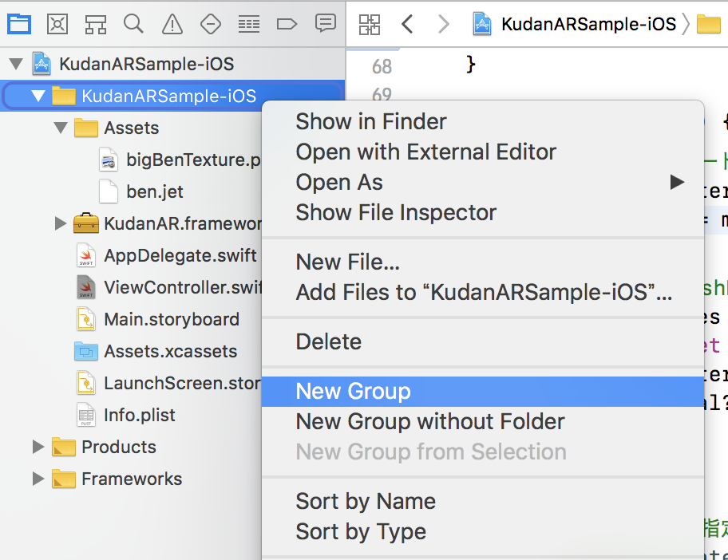The image size is (728, 560).
Task: Select Main.storyboard in navigator
Action: tap(172, 319)
